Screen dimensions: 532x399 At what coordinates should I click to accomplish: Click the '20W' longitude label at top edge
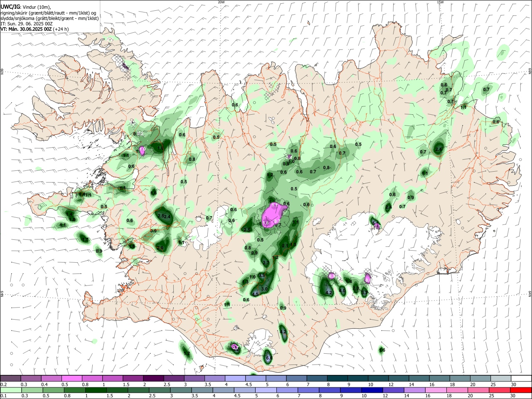coord(221,2)
